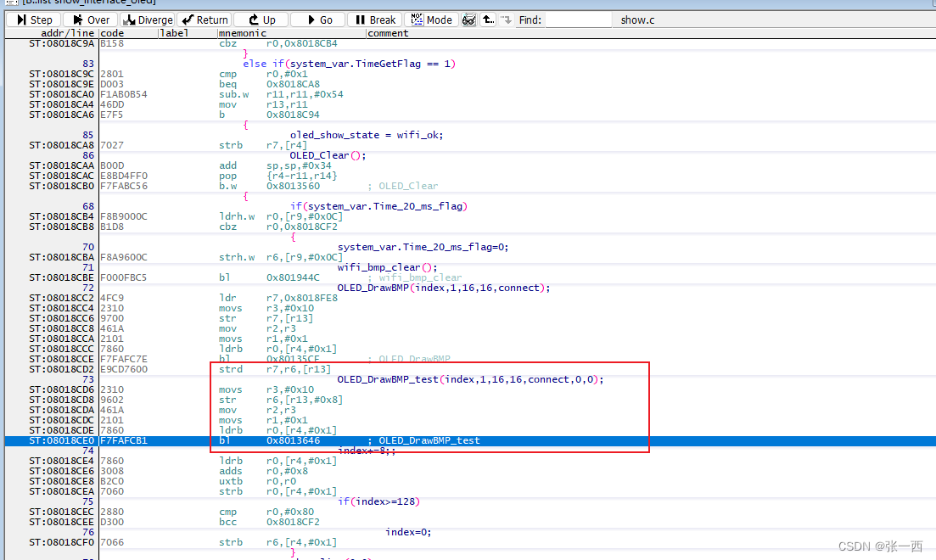Select the bcc 0x8018CF2 row
Screen dimensions: 936x560
pos(470,522)
